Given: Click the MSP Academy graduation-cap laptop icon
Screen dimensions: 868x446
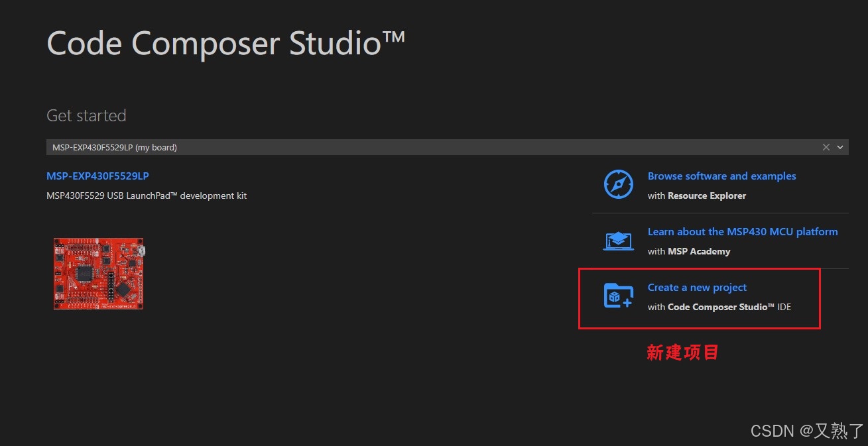Looking at the screenshot, I should click(618, 241).
